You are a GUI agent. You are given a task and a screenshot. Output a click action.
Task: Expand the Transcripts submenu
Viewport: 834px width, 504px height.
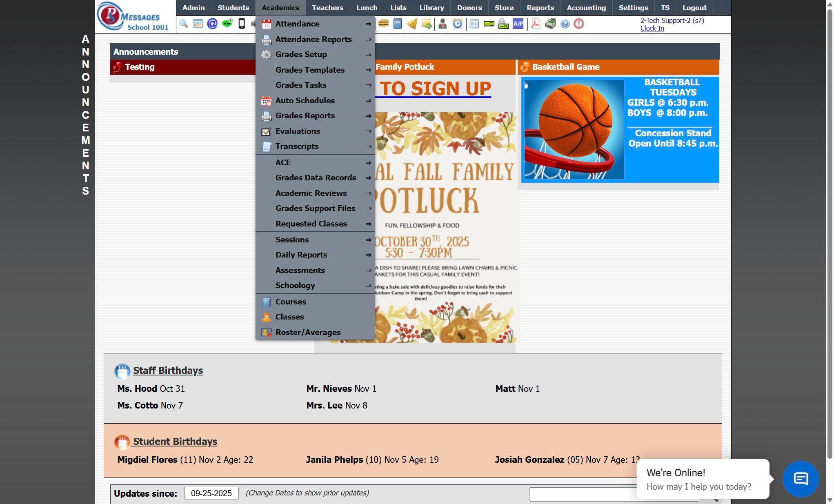(x=297, y=146)
